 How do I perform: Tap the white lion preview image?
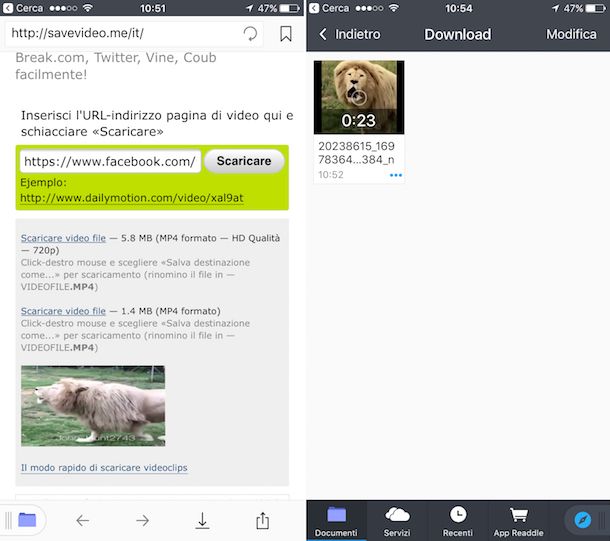93,406
